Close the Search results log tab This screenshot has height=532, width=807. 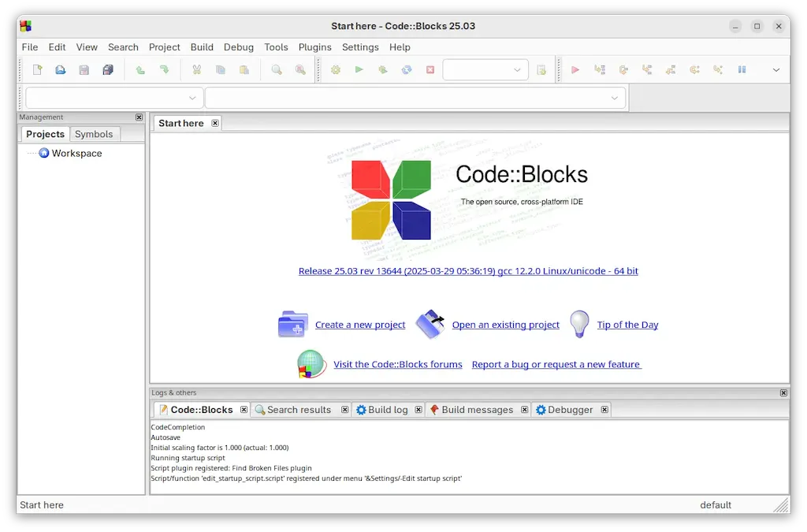tap(344, 410)
